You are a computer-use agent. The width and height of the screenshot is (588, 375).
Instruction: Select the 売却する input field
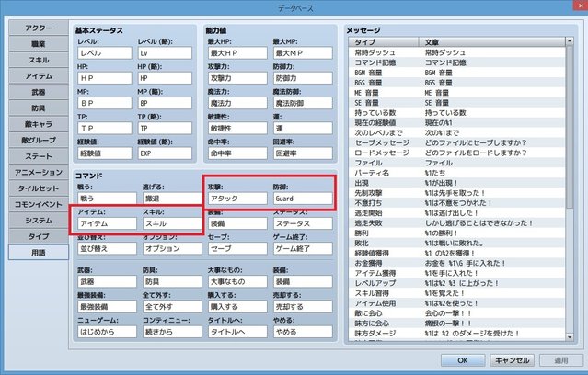pyautogui.click(x=303, y=307)
